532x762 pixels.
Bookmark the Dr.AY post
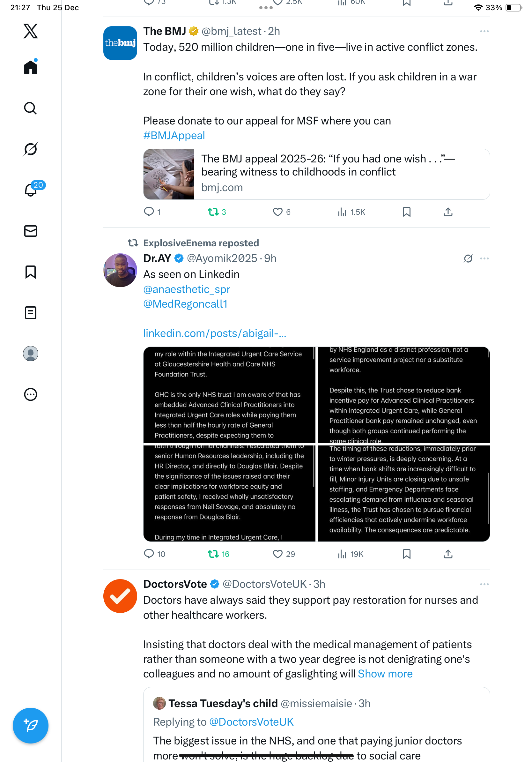click(406, 554)
